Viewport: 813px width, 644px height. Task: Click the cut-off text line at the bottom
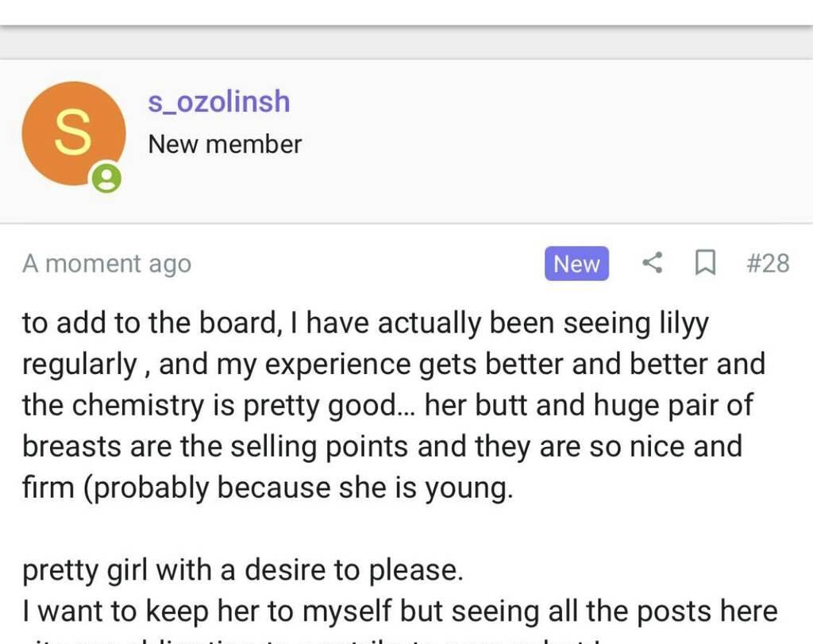point(318,638)
